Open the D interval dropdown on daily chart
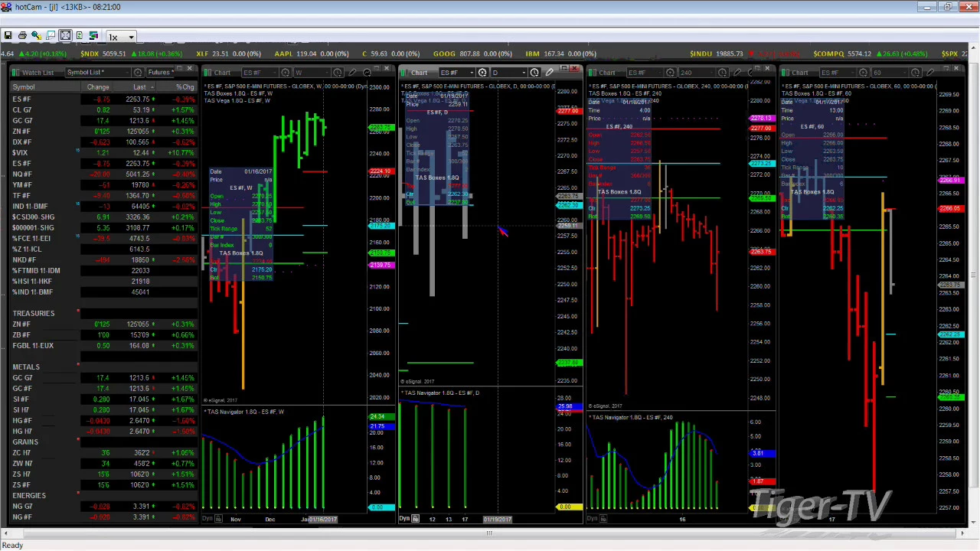 pos(508,73)
